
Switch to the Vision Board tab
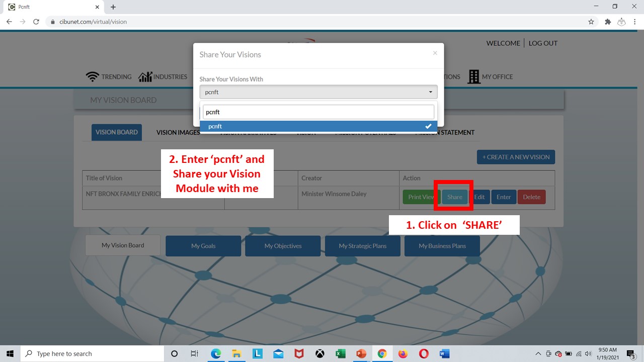point(116,132)
